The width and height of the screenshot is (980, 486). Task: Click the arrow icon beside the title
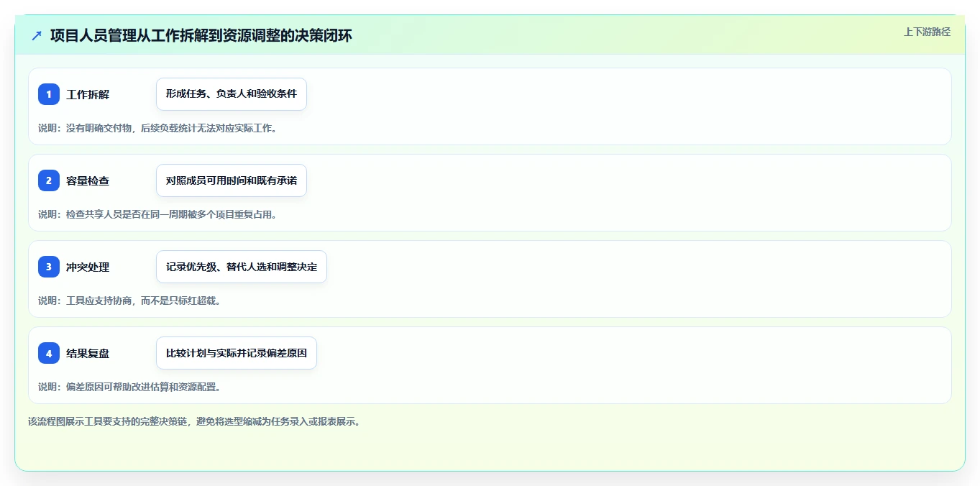(37, 35)
